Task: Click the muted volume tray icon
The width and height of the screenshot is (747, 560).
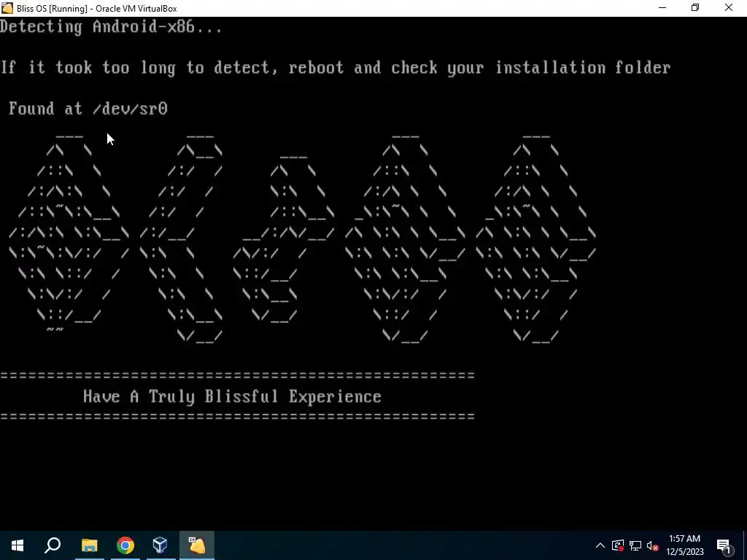Action: tap(653, 545)
